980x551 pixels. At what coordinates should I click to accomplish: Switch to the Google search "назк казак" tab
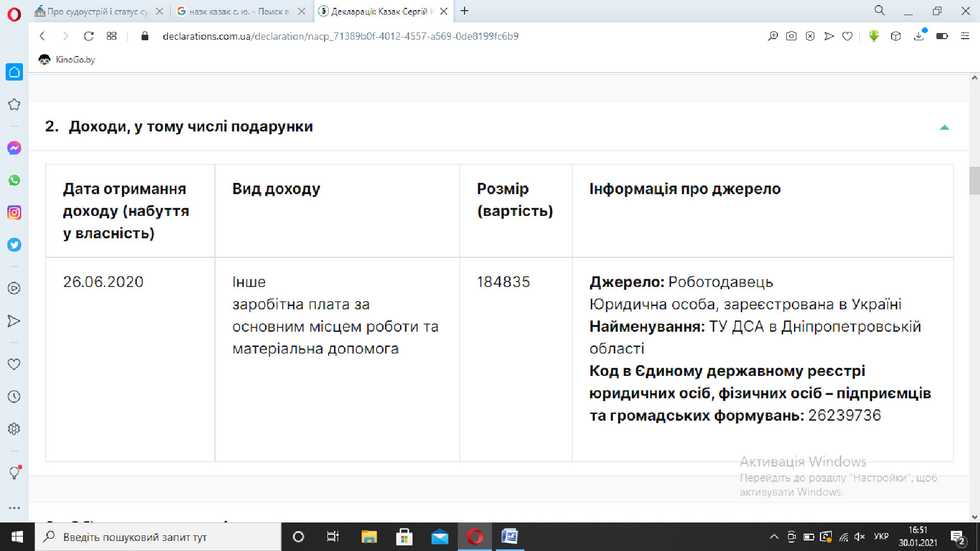(x=241, y=11)
